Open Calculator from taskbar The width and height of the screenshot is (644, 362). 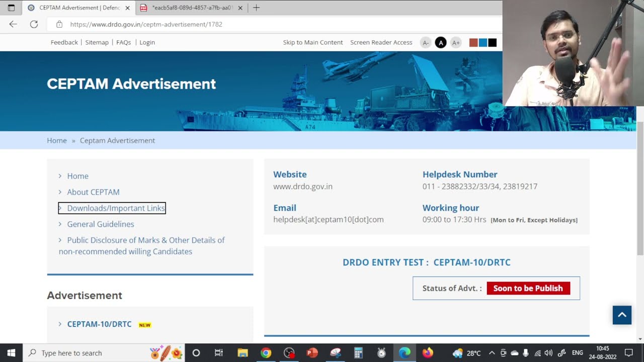pyautogui.click(x=358, y=353)
